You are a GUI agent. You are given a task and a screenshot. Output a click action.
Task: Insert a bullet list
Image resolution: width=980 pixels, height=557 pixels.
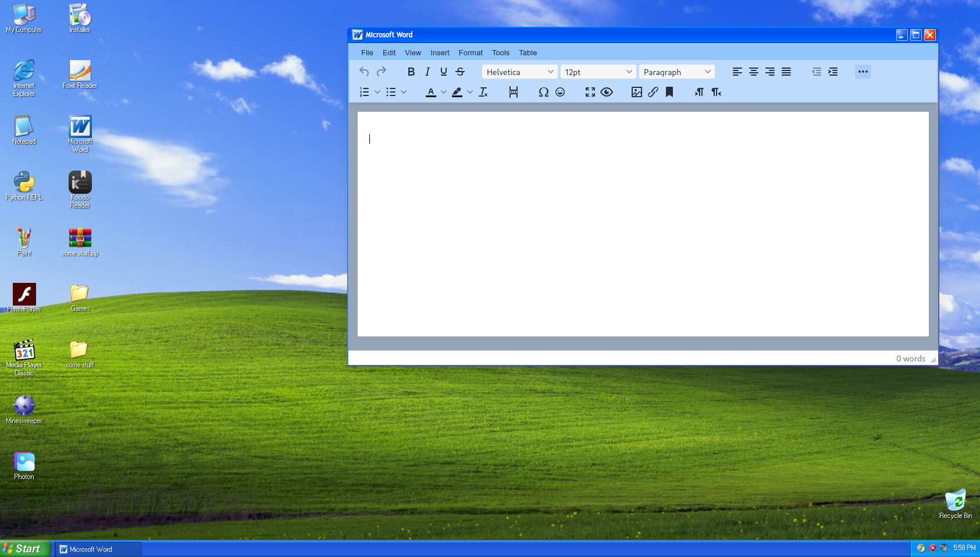point(391,92)
